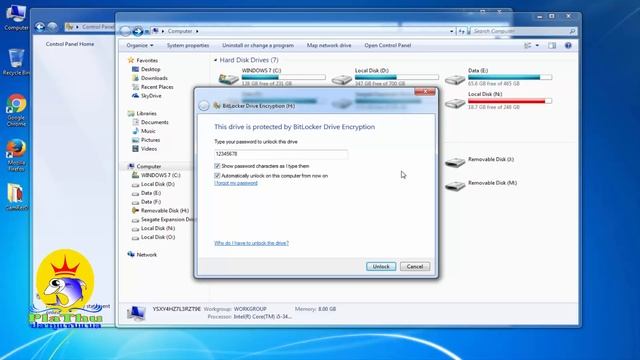Select Local Disk (N:) in navigation tree

pos(158,228)
